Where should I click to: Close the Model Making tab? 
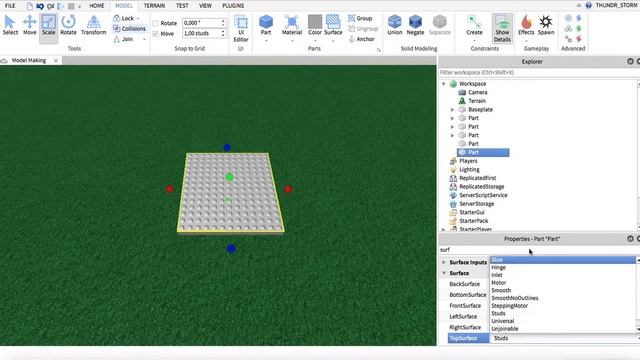(x=56, y=60)
